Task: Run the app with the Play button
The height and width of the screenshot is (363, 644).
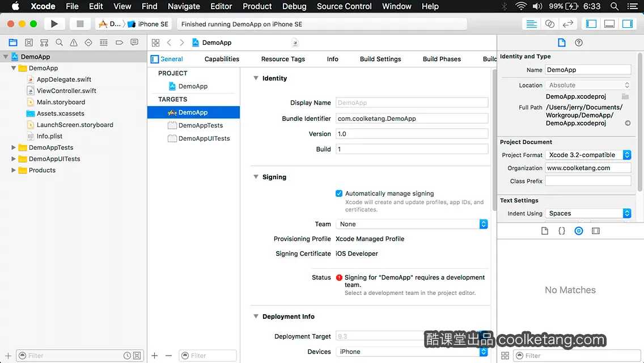Action: point(54,24)
